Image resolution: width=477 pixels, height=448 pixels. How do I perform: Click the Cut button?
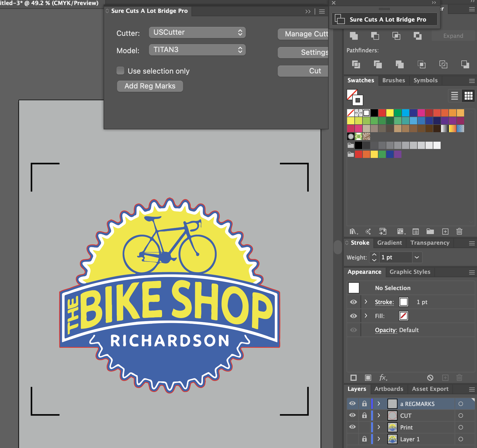point(303,71)
